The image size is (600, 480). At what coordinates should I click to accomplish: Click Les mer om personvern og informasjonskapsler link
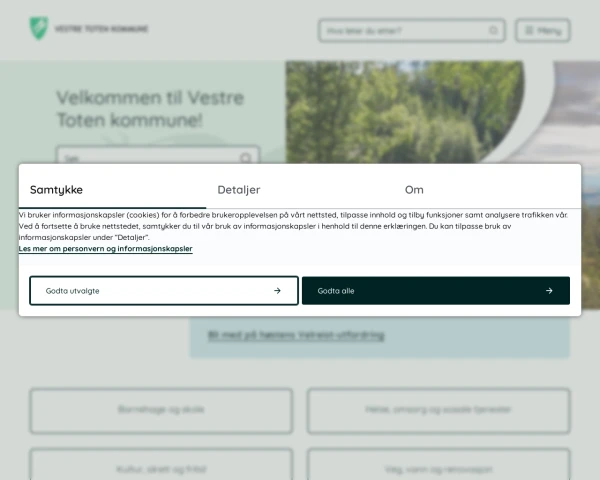(106, 249)
